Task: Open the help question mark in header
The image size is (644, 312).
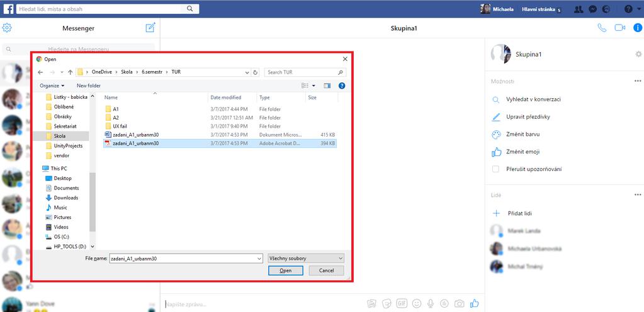Action: (628, 9)
